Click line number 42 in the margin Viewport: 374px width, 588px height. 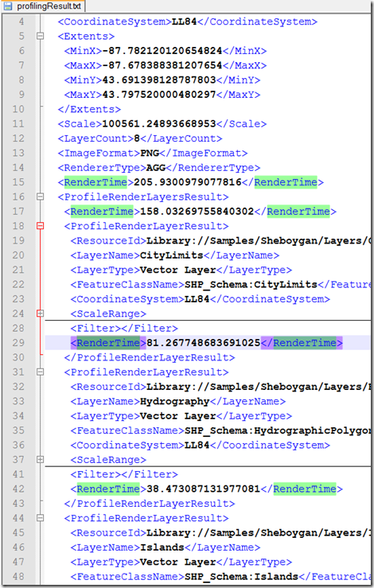tap(18, 489)
